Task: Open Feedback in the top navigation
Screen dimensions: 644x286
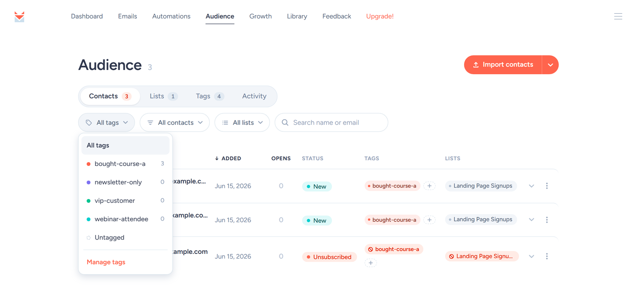Action: click(337, 16)
